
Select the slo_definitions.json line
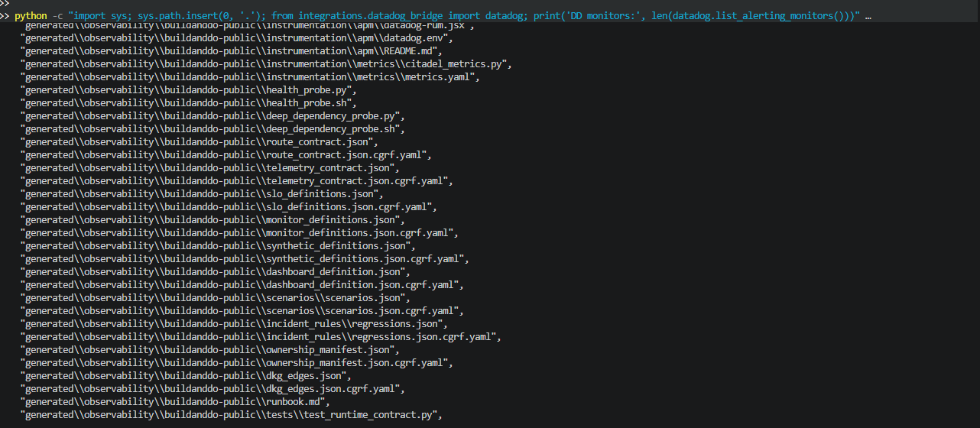click(x=200, y=194)
